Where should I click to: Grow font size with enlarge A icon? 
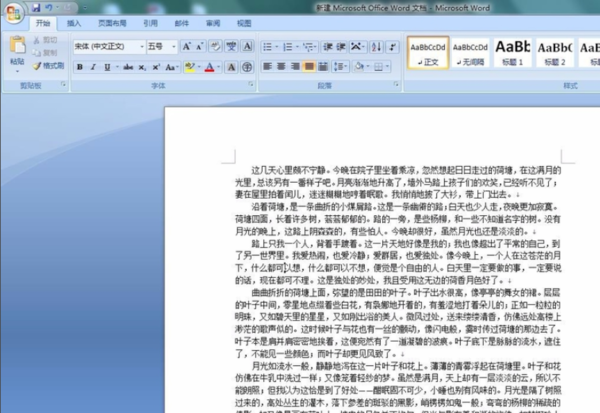coord(186,47)
